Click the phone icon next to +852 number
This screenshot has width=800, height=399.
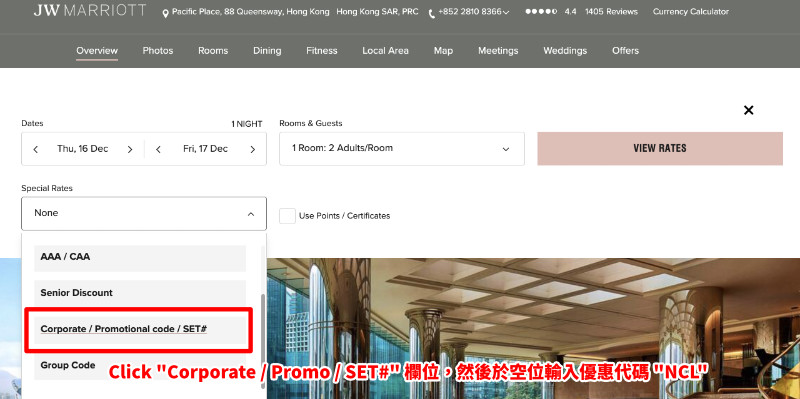(432, 13)
